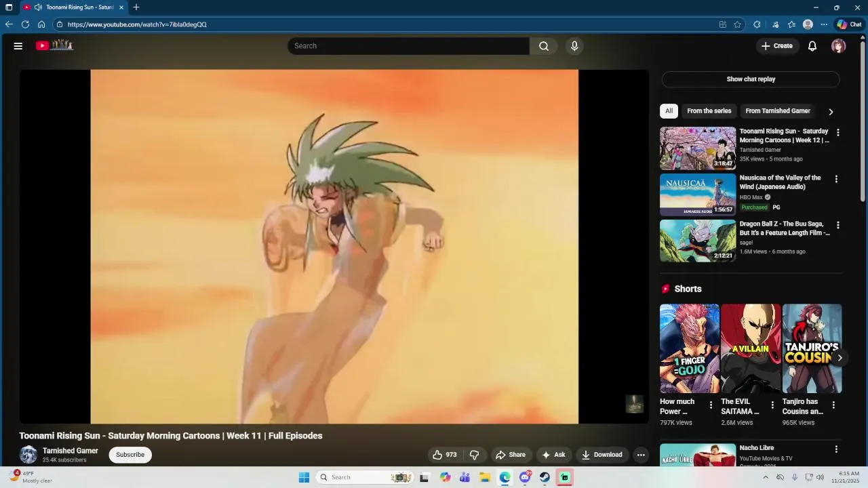The height and width of the screenshot is (488, 868).
Task: Open the Create menu
Action: pyautogui.click(x=776, y=46)
